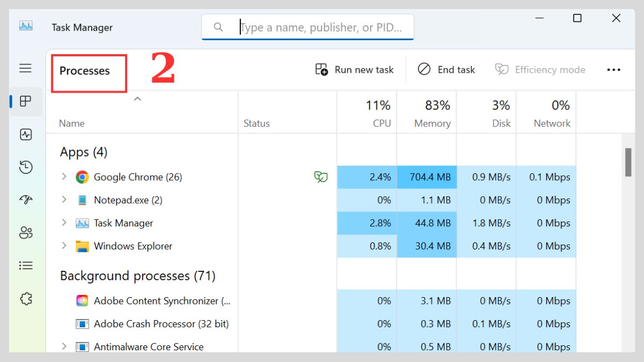
Task: Select the Processes icon in the sidebar
Action: tap(26, 101)
